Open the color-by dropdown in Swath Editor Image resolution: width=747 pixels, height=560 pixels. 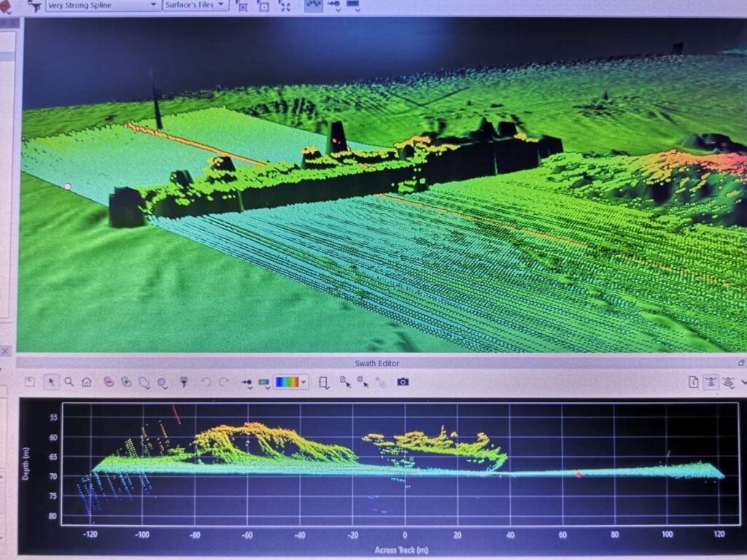264,383
